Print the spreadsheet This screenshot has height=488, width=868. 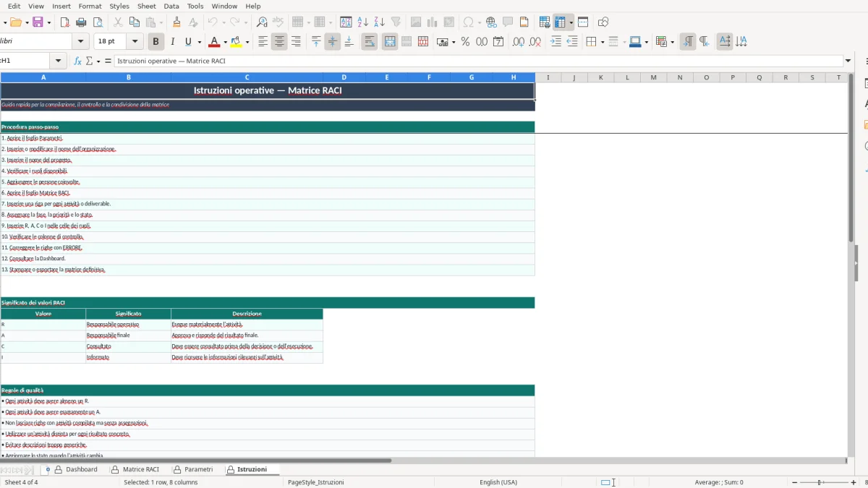[82, 22]
